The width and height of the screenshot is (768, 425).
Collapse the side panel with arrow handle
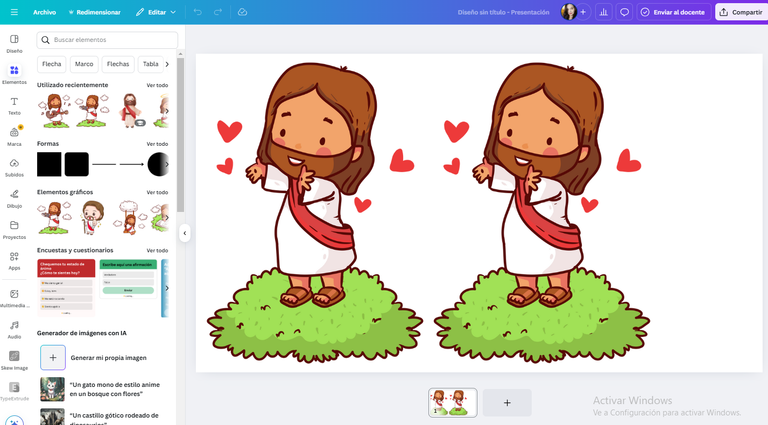click(x=185, y=233)
